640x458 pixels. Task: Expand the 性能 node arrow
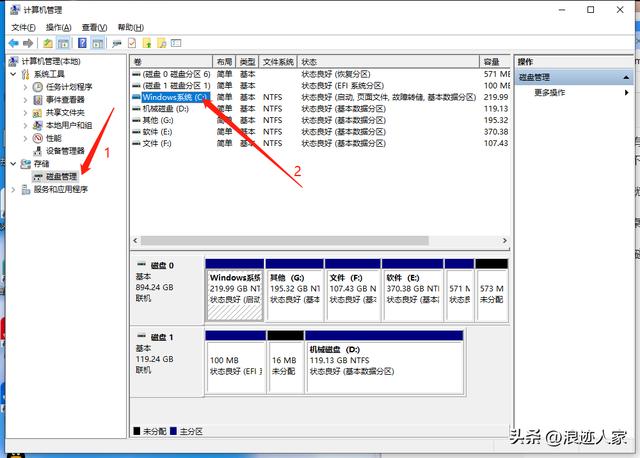point(25,138)
